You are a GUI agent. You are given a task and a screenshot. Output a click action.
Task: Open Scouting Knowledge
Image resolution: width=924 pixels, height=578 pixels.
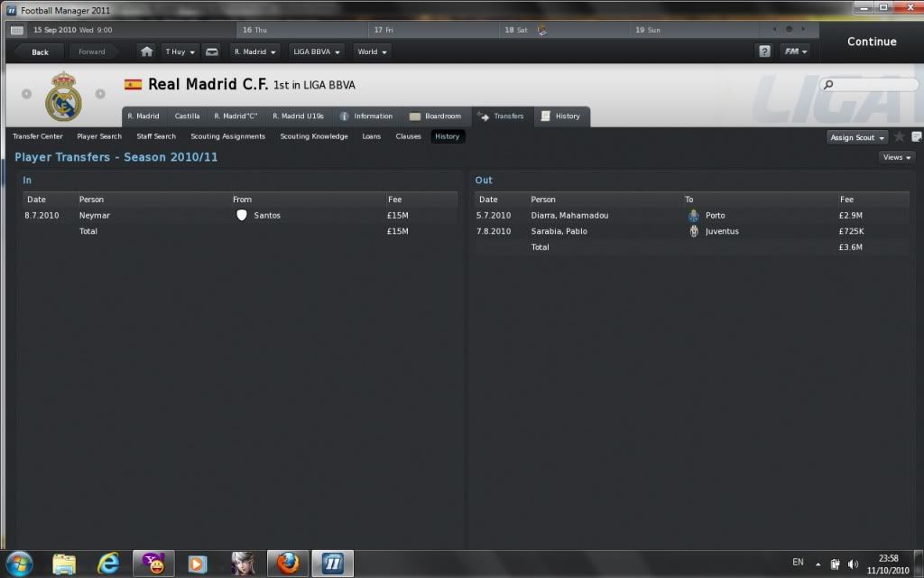coord(314,136)
